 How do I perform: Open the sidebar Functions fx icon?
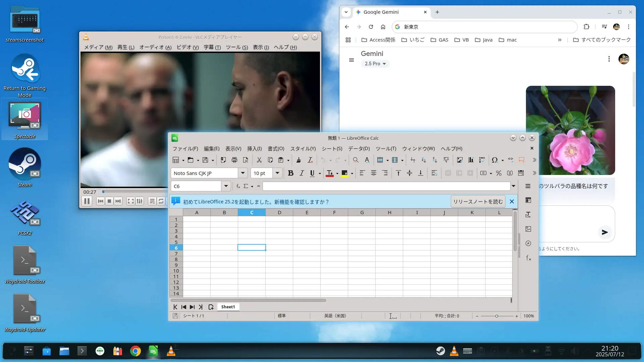click(528, 258)
